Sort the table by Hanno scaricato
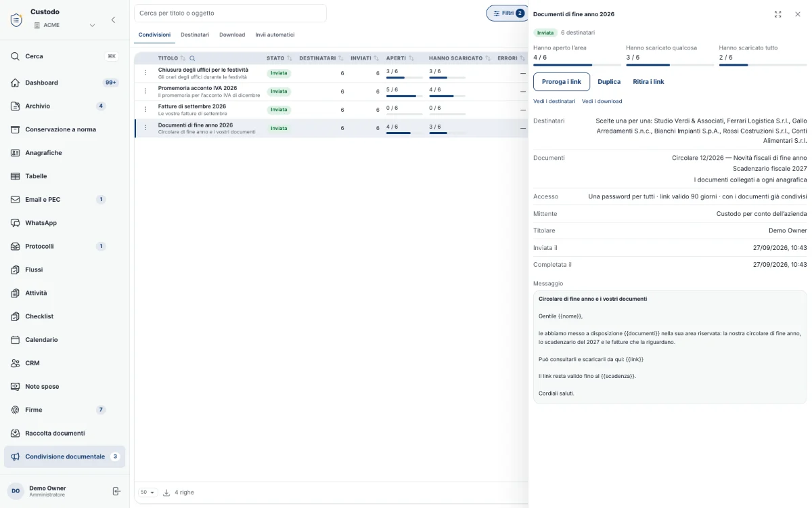This screenshot has height=508, width=812. 488,58
